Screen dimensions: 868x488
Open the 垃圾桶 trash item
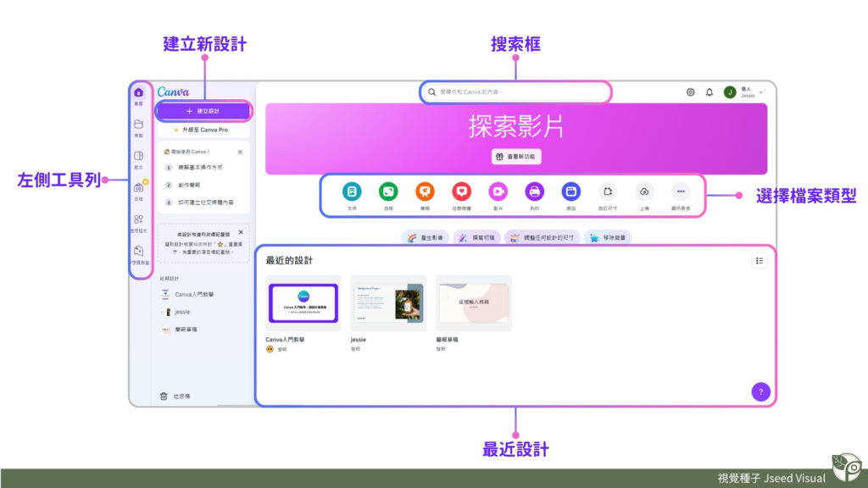tap(175, 396)
